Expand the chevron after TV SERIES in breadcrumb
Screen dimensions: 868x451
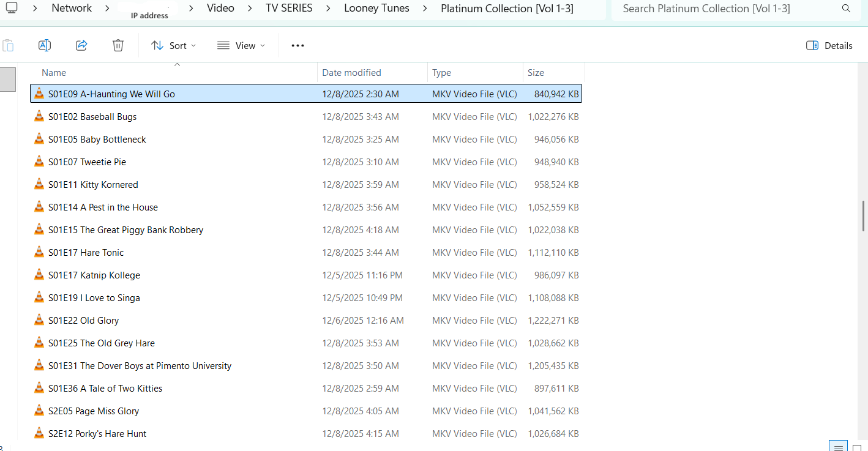click(x=328, y=9)
